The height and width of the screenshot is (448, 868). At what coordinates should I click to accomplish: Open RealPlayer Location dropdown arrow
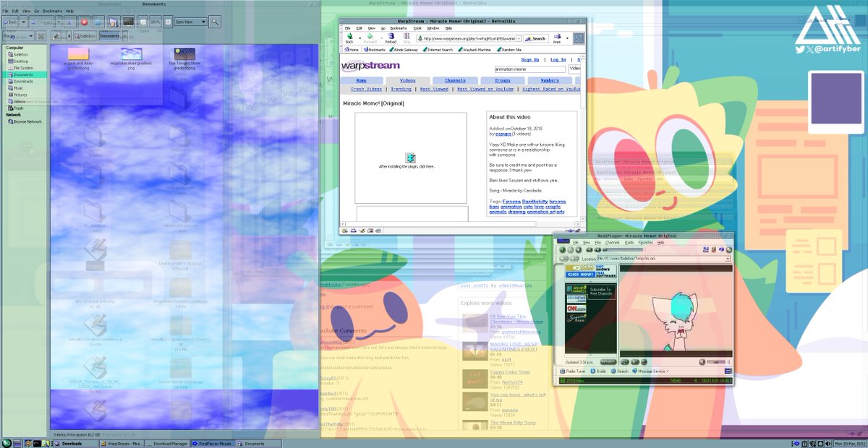pos(728,259)
